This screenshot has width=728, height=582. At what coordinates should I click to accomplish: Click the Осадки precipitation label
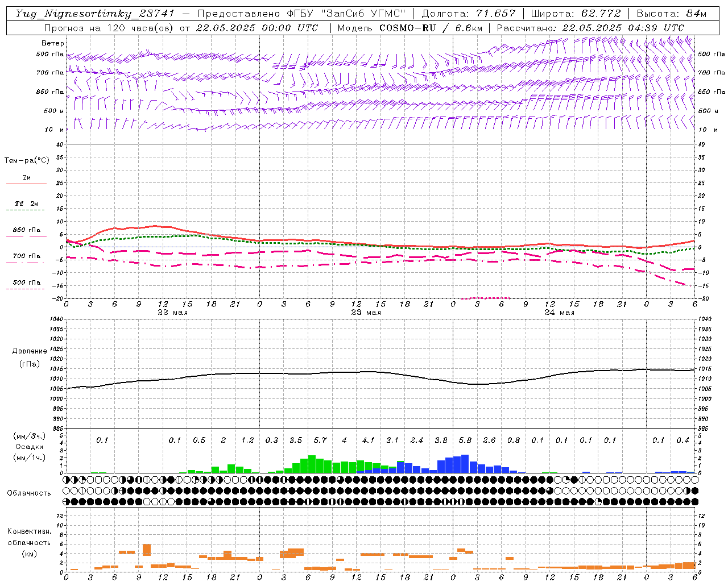click(x=29, y=447)
